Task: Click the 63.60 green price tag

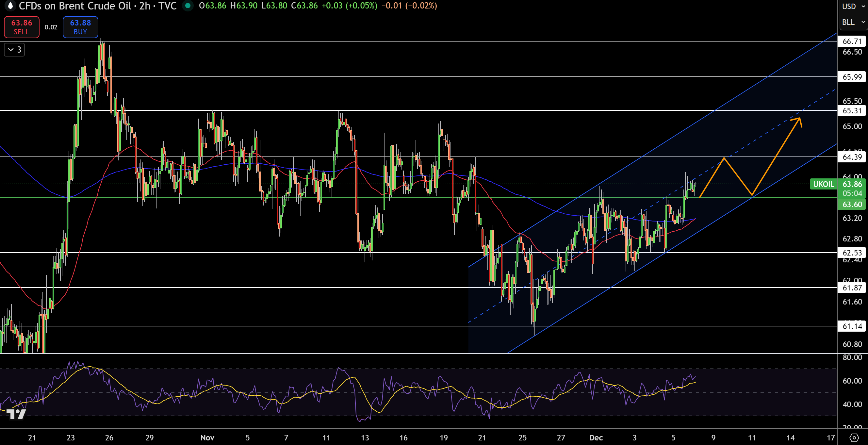Action: [852, 204]
